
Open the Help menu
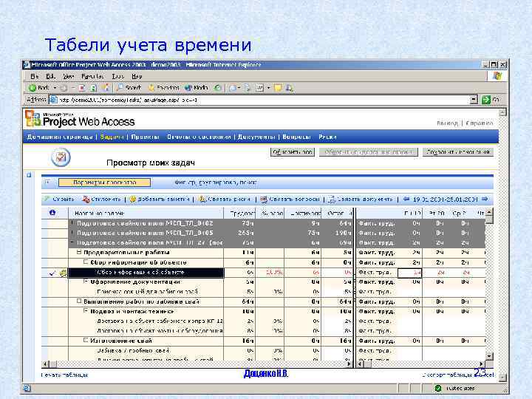(137, 76)
